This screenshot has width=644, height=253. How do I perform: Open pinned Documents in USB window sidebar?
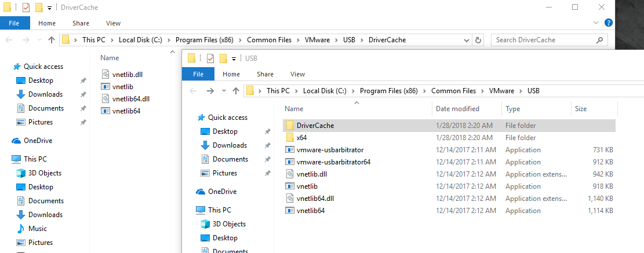point(230,159)
